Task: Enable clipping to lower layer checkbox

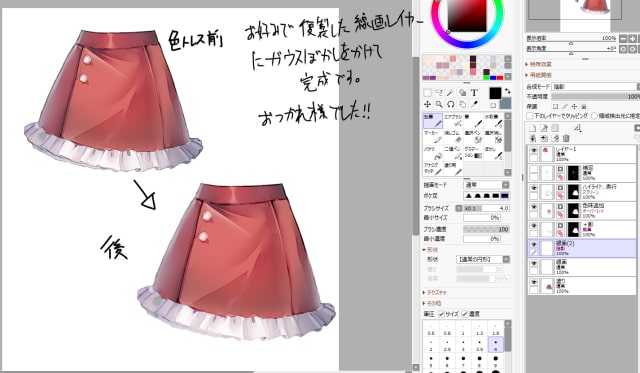Action: (529, 116)
